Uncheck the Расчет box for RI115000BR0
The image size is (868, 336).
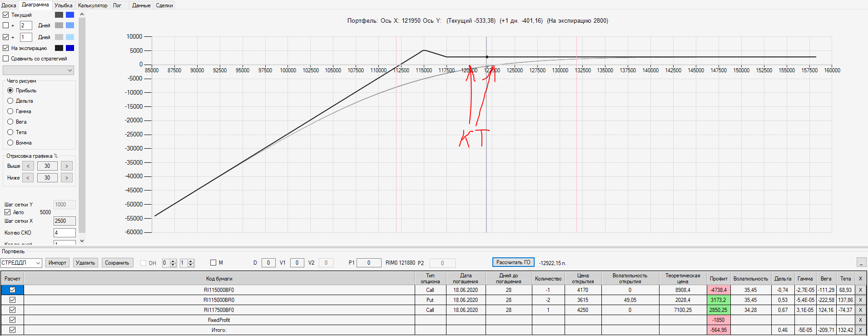click(13, 300)
